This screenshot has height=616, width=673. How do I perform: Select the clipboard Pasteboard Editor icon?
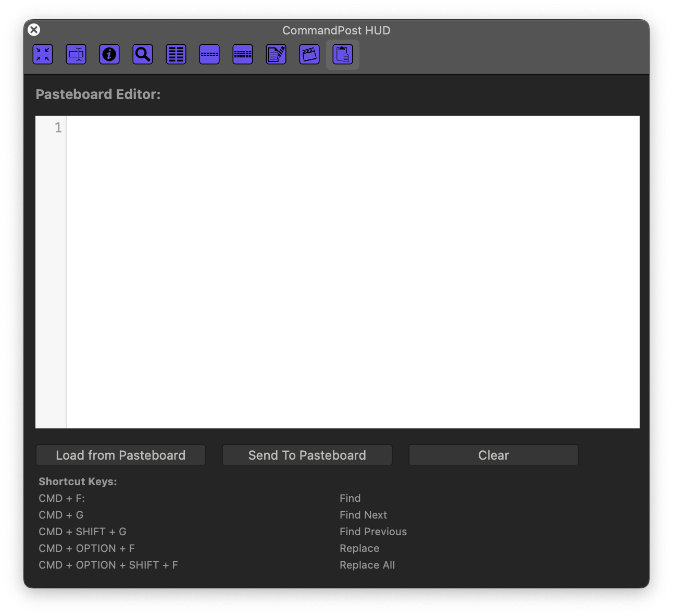pos(343,54)
